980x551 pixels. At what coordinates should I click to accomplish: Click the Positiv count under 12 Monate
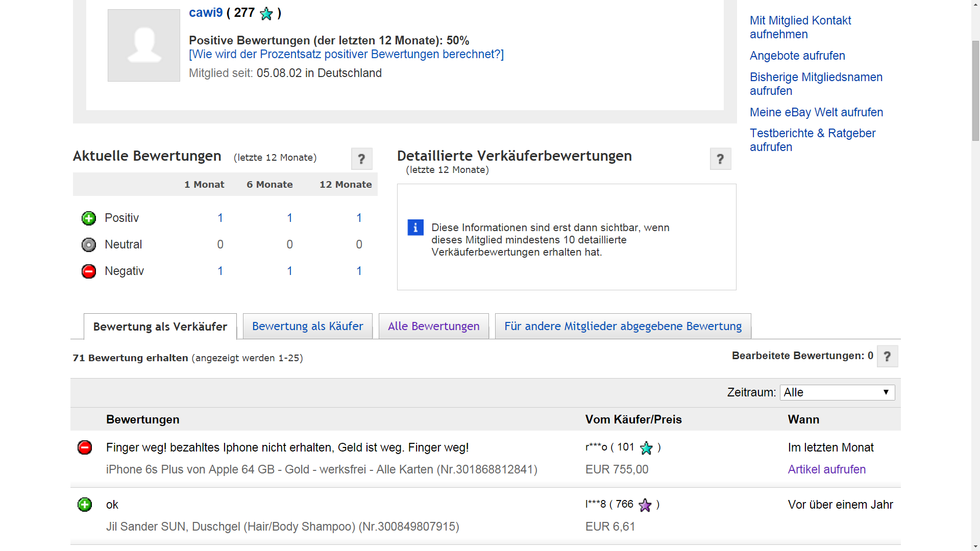(359, 218)
